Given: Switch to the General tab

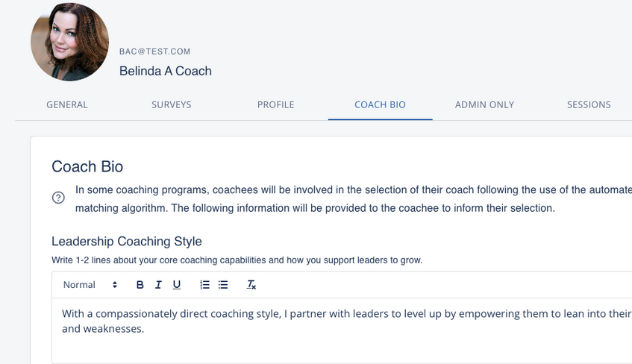Looking at the screenshot, I should (67, 105).
